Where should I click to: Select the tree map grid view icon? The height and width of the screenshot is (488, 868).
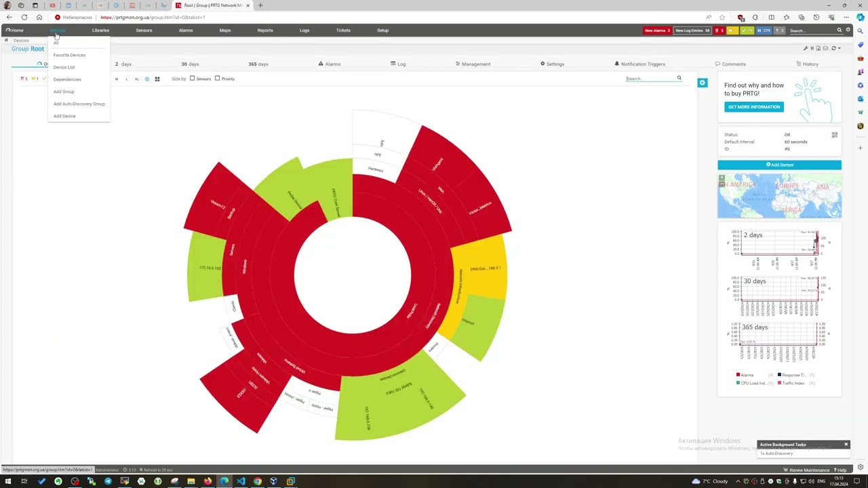click(157, 79)
